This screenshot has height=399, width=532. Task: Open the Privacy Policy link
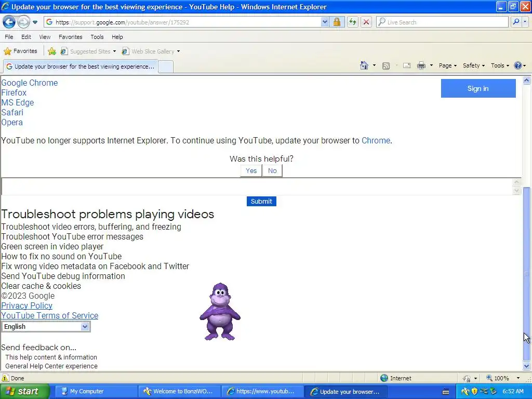pyautogui.click(x=27, y=305)
